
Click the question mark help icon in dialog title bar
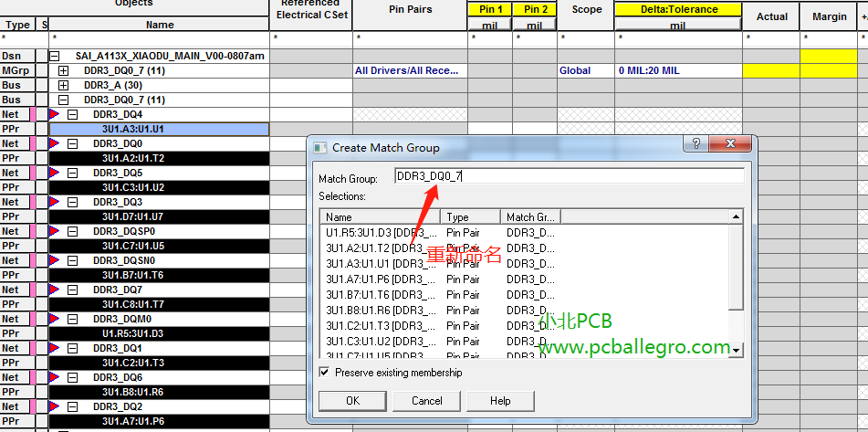pos(696,146)
